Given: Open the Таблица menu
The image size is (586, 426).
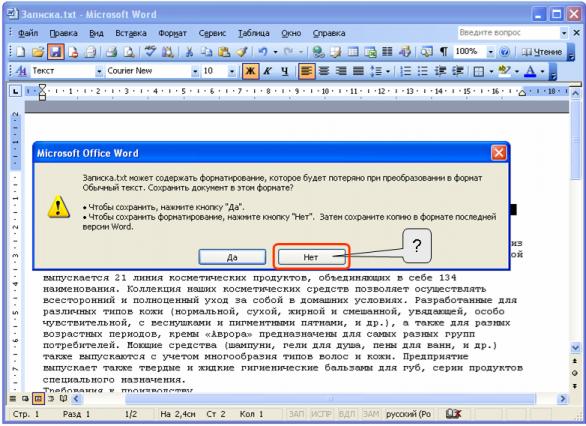Looking at the screenshot, I should [x=254, y=33].
